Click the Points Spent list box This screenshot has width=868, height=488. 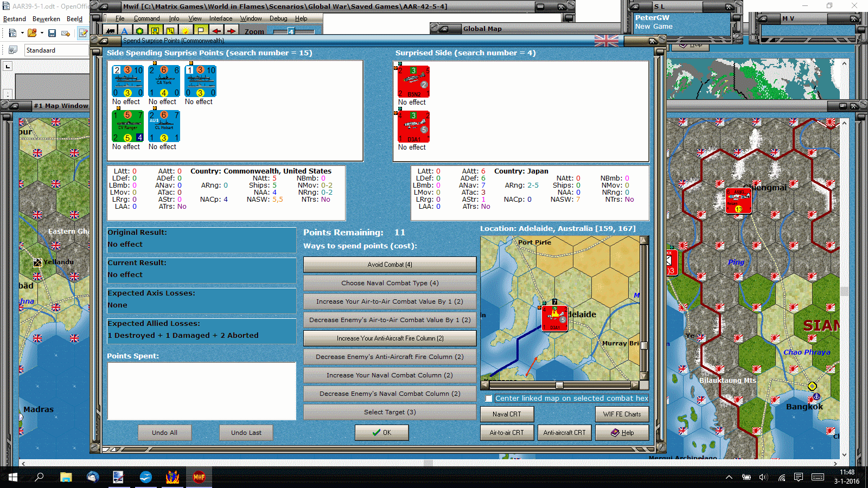(202, 391)
